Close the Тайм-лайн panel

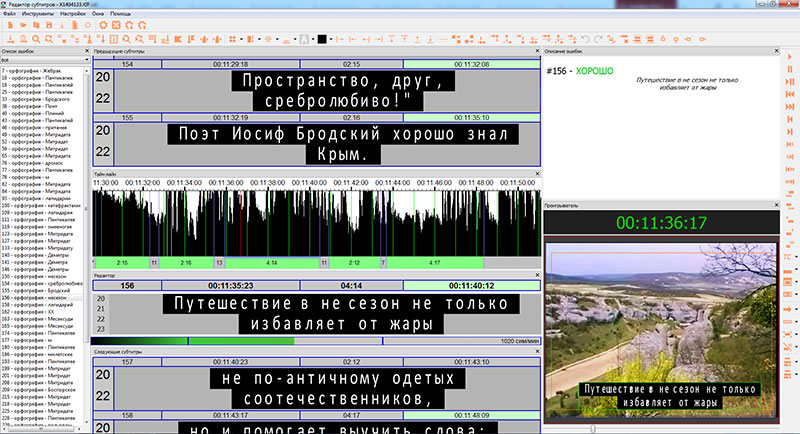537,174
